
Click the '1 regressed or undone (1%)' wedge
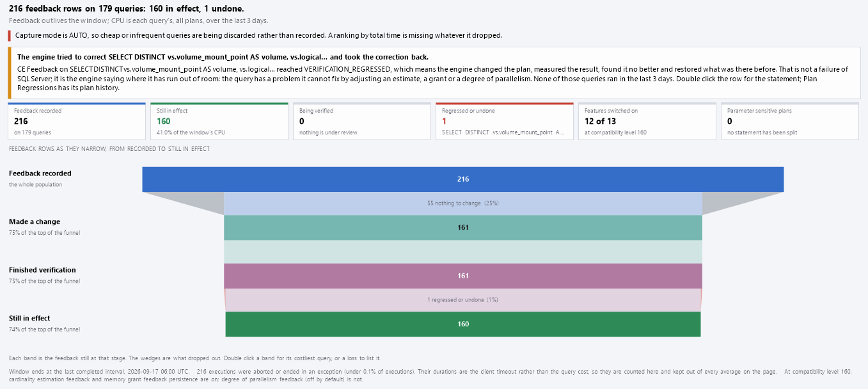coord(463,300)
